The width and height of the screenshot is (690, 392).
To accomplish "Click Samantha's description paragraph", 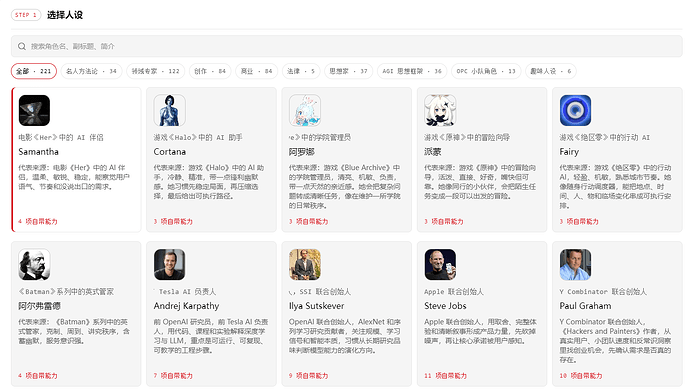I will click(74, 177).
